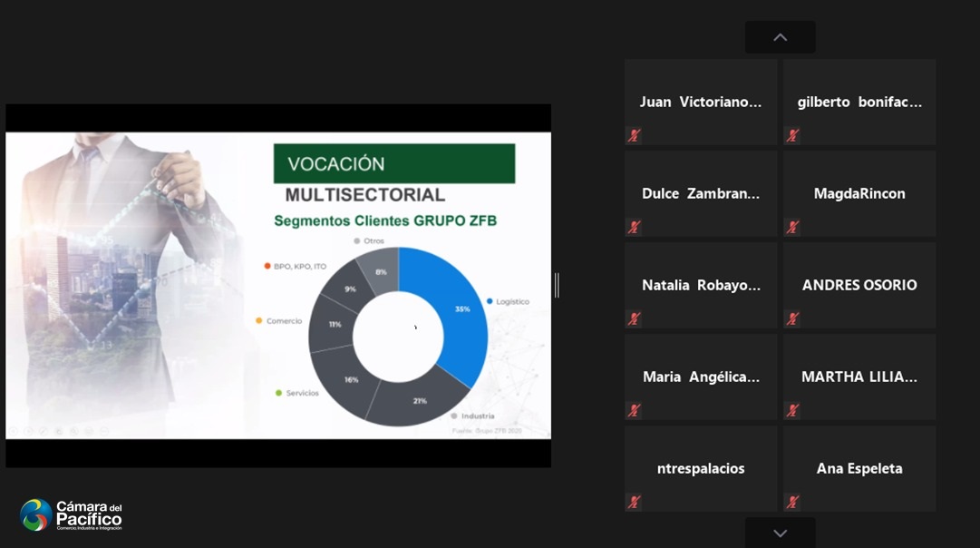The image size is (980, 548).
Task: Click the green Servicios legend dot
Action: pyautogui.click(x=278, y=393)
